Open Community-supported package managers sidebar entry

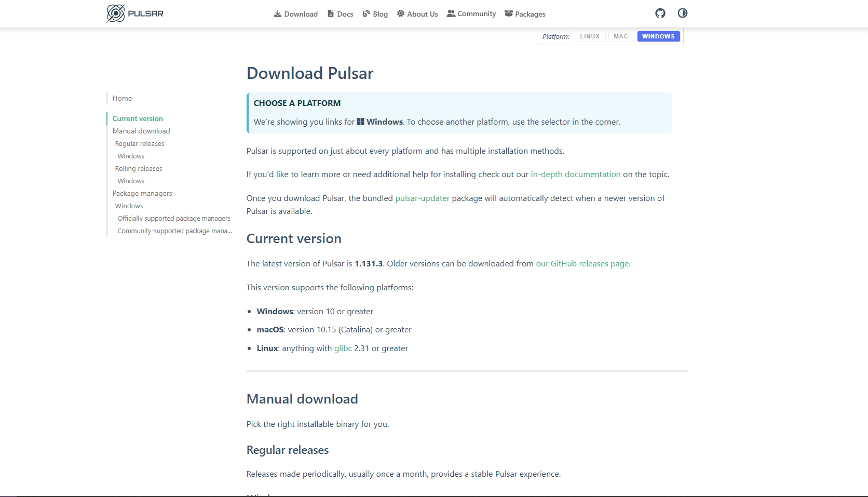click(175, 231)
